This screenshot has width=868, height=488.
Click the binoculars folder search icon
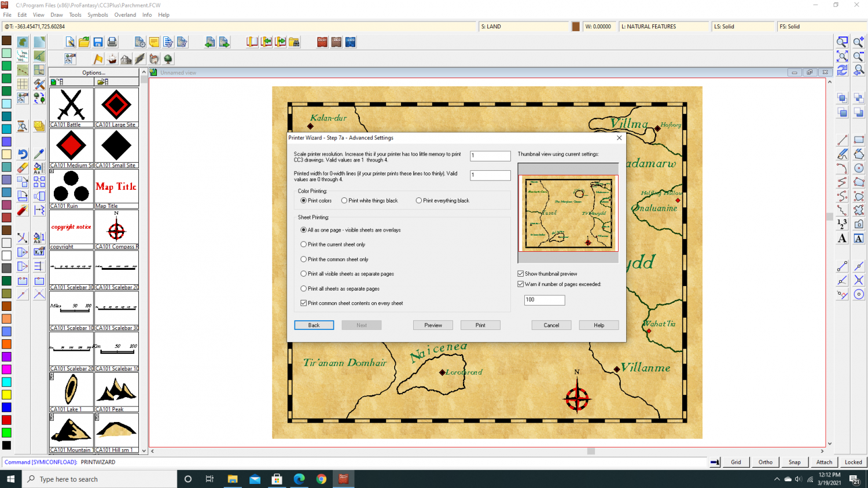click(x=294, y=42)
